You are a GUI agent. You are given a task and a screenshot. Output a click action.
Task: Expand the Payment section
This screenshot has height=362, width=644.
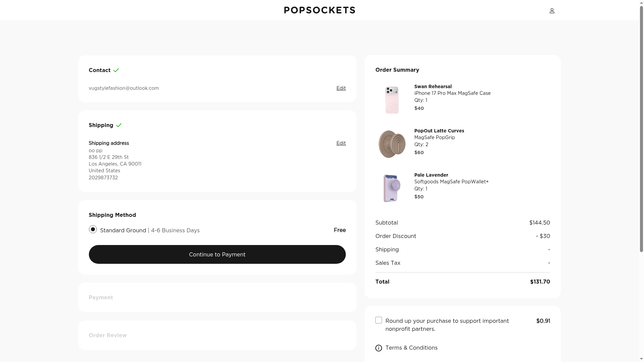(x=101, y=298)
